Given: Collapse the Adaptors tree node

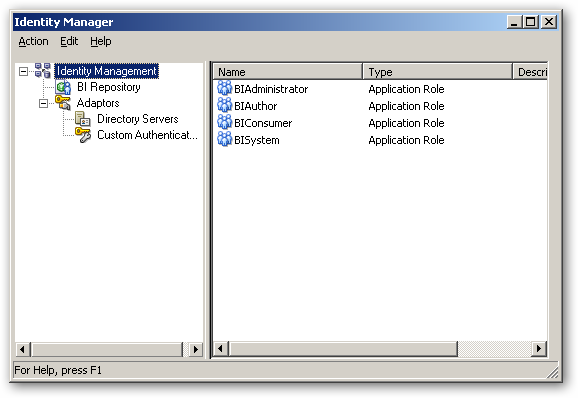Looking at the screenshot, I should pyautogui.click(x=43, y=104).
